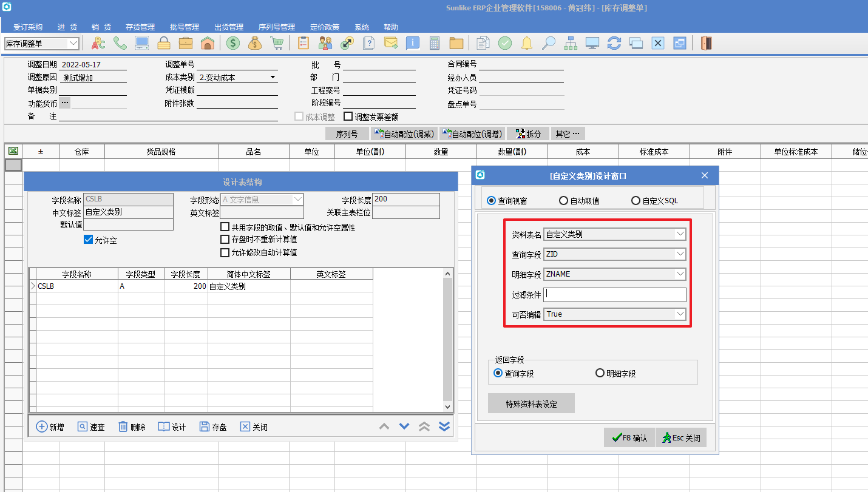Open the 字段形态 dropdown
868x492 pixels.
pyautogui.click(x=298, y=199)
